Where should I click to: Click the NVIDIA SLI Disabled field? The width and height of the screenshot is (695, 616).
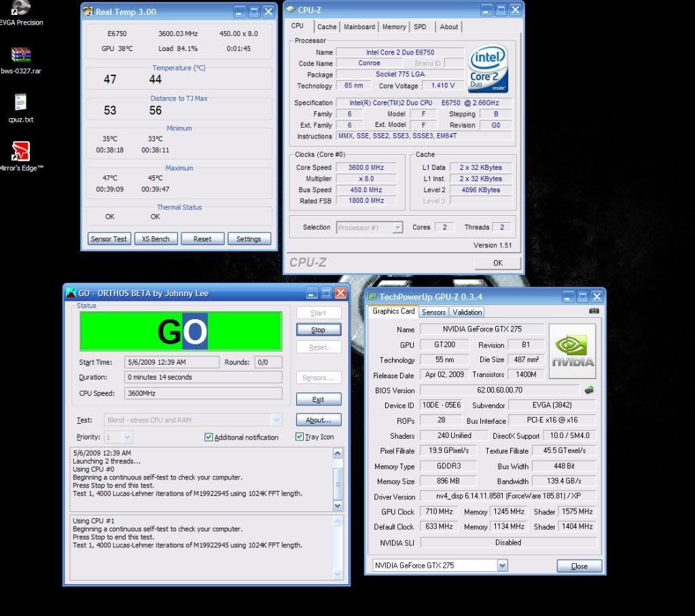click(508, 543)
